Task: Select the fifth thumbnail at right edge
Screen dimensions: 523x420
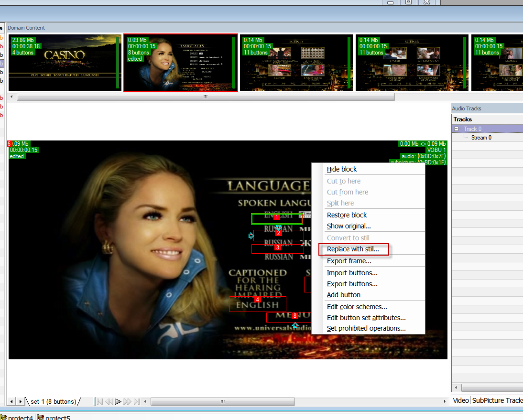Action: (497, 62)
